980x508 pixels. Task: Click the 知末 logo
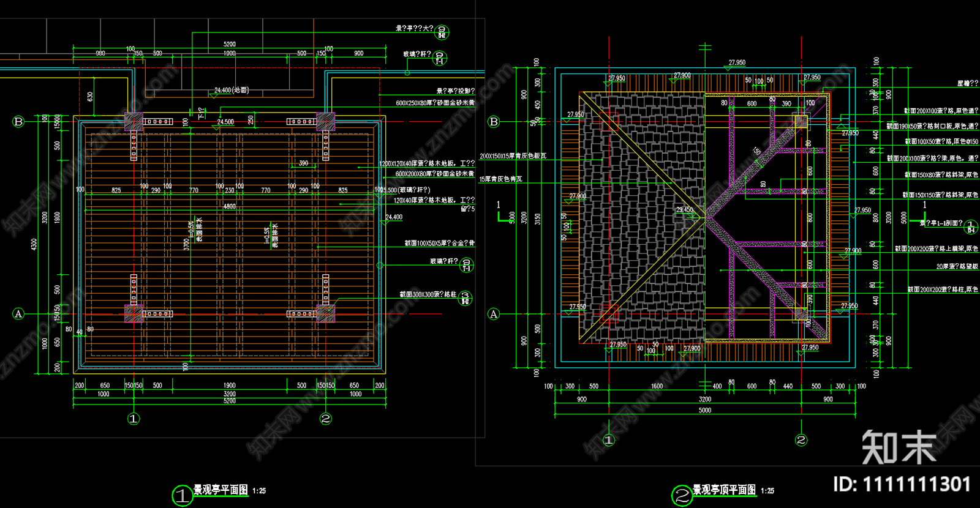[899, 448]
